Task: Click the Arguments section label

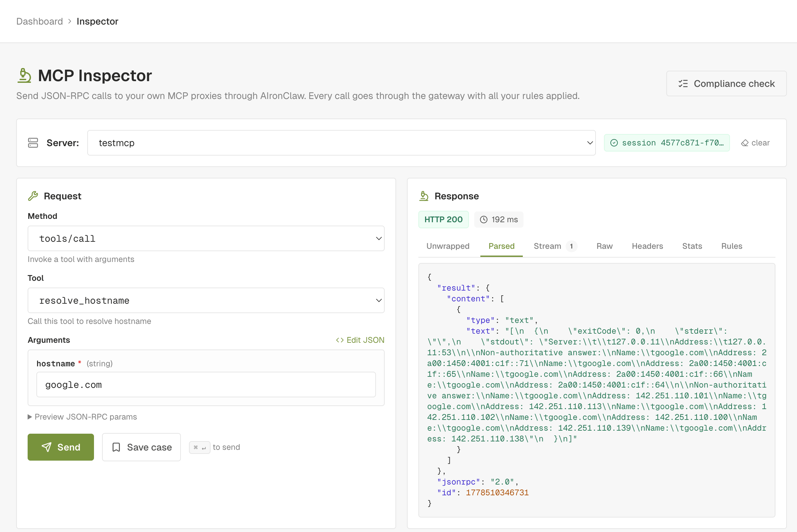Action: [49, 340]
